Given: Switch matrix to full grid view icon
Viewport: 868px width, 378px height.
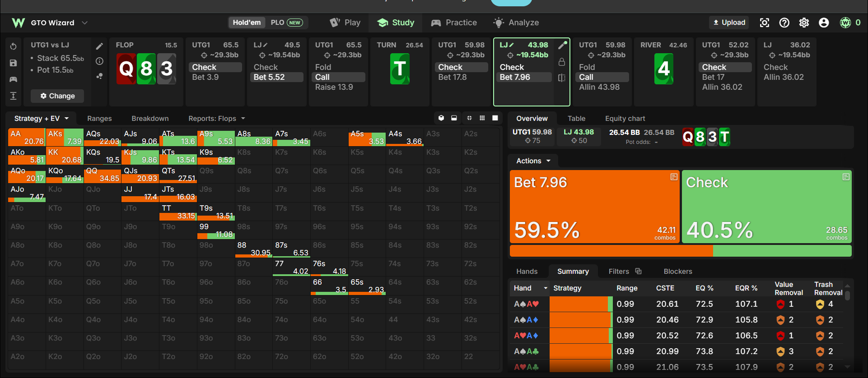Looking at the screenshot, I should coord(482,118).
